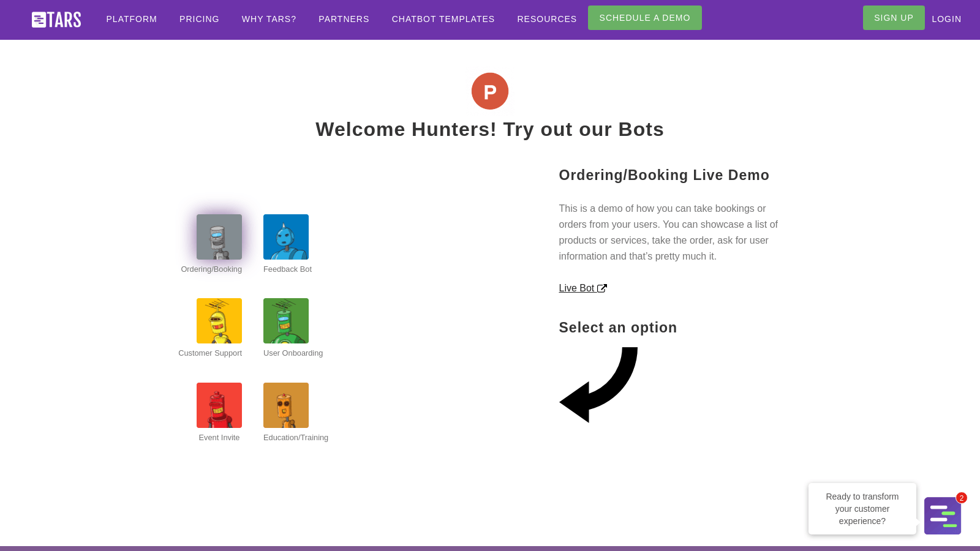This screenshot has width=980, height=551.
Task: Select the red Event Invite robot
Action: pyautogui.click(x=219, y=405)
